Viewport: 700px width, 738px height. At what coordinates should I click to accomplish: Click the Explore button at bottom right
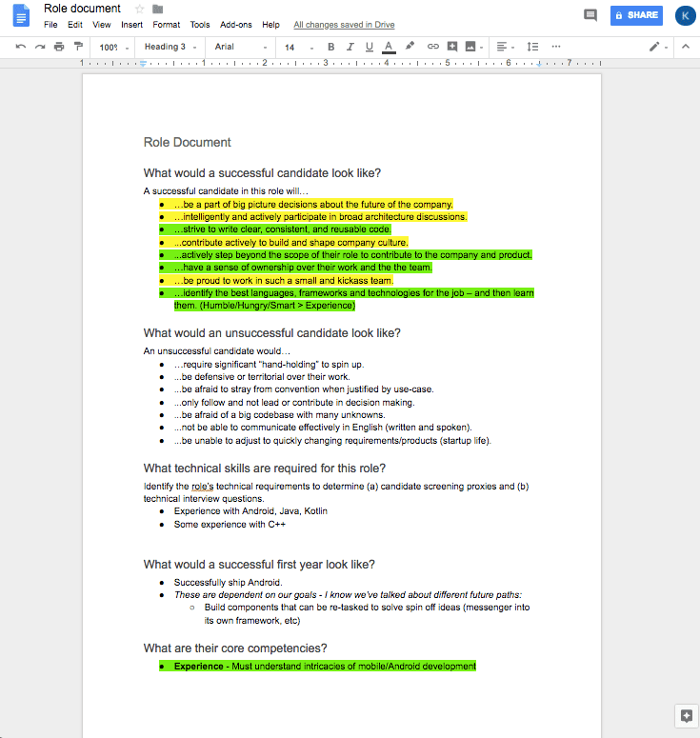point(687,716)
